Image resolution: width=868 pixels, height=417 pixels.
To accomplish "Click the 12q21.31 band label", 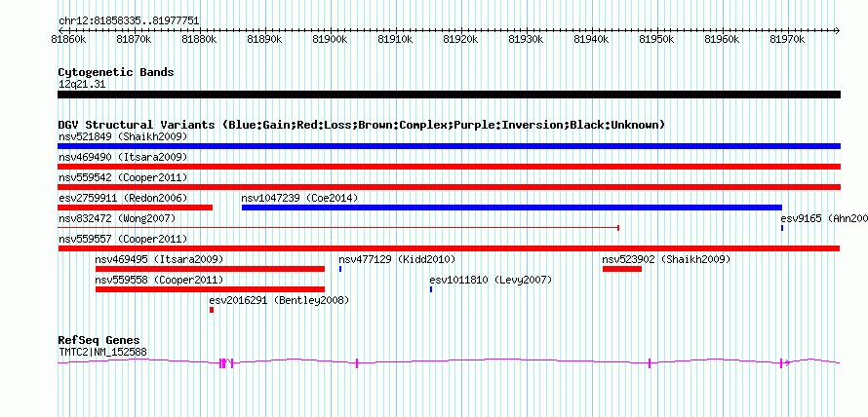I will pyautogui.click(x=82, y=85).
